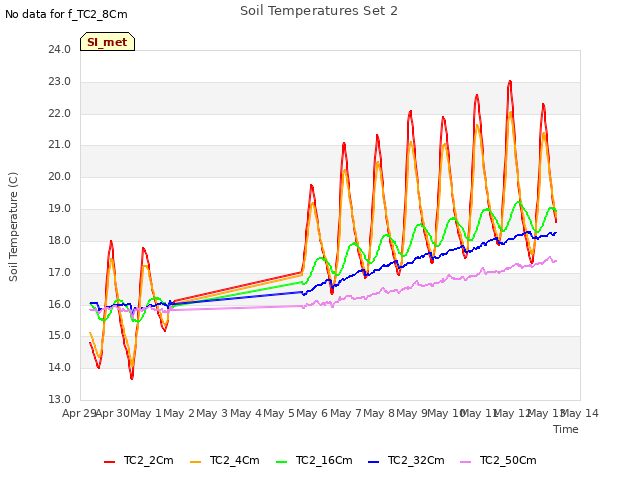Click the May 2 x-axis date label
This screenshot has width=640, height=480.
coord(179,413)
